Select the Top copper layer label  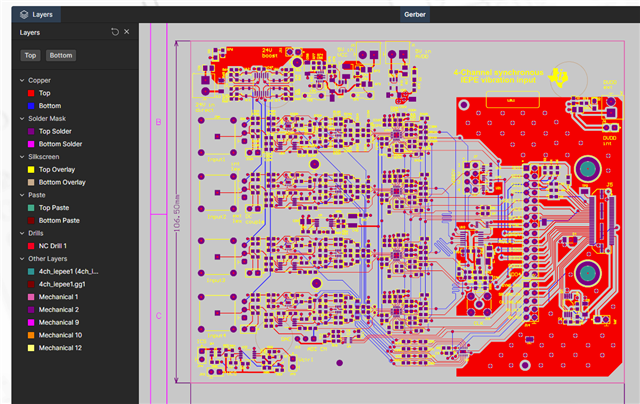(44, 93)
